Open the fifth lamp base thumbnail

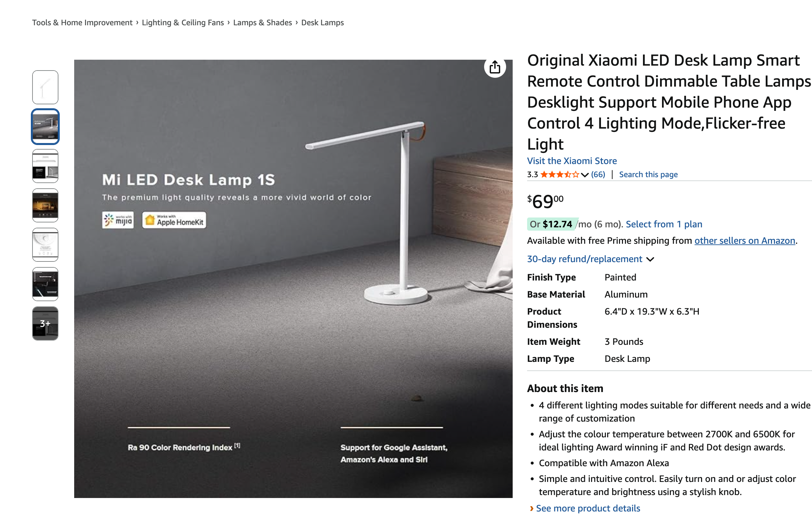click(45, 245)
